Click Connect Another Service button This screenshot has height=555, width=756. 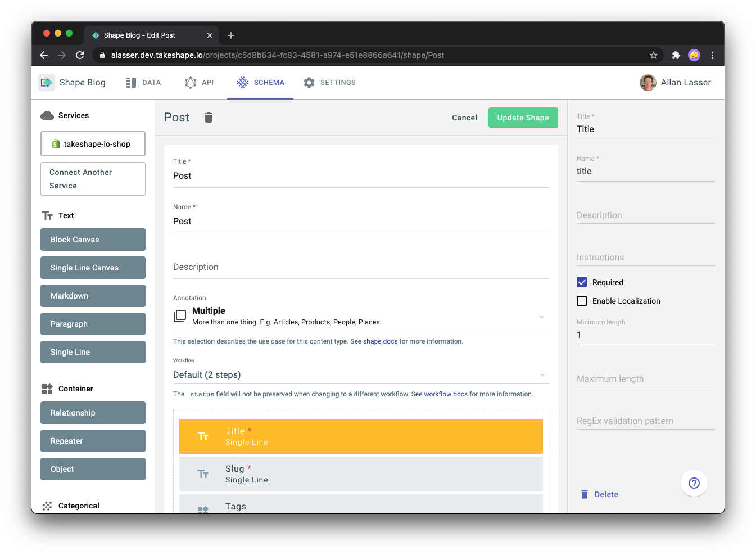point(93,179)
